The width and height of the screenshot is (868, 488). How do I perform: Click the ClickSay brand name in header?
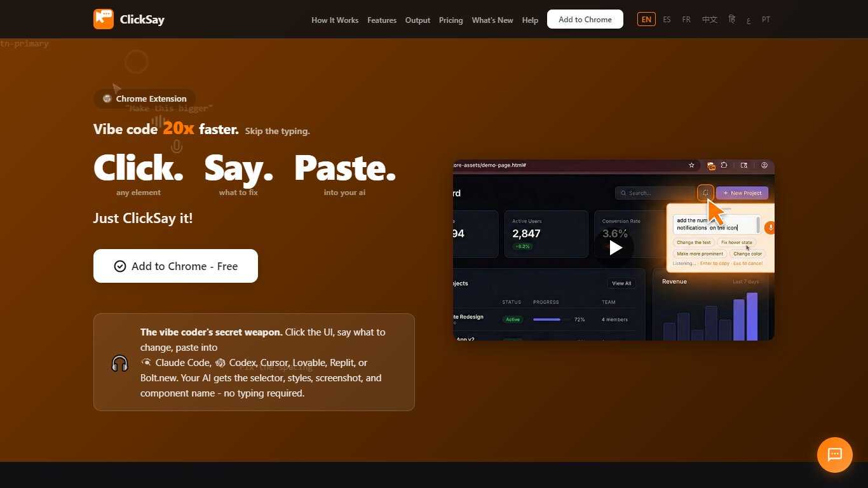click(x=142, y=20)
